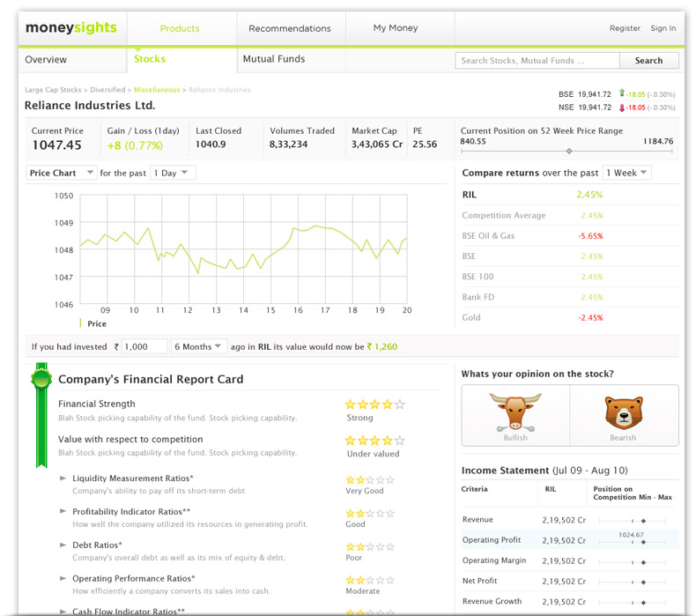Click the rupee symbol before 1,260
Screen dimensions: 696x616
(369, 346)
